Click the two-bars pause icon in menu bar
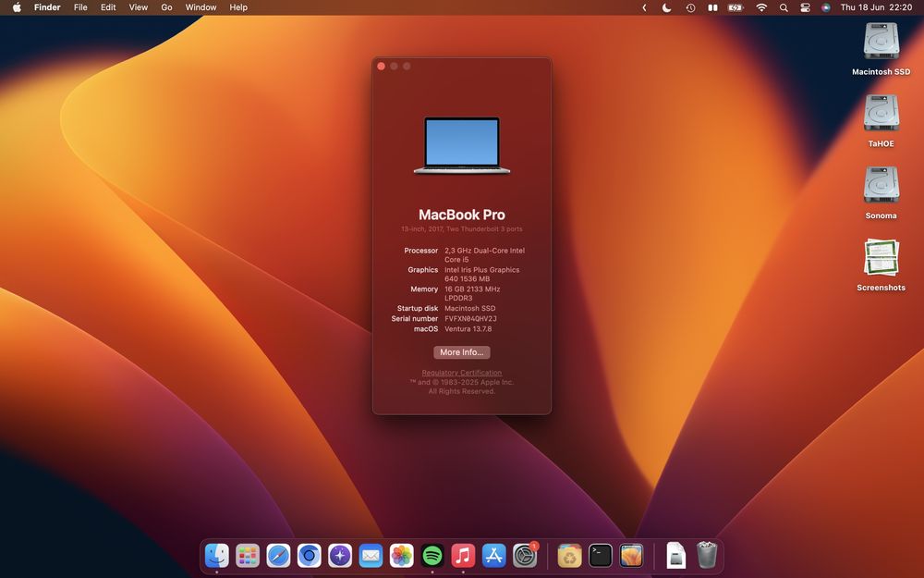The image size is (924, 578). point(712,7)
